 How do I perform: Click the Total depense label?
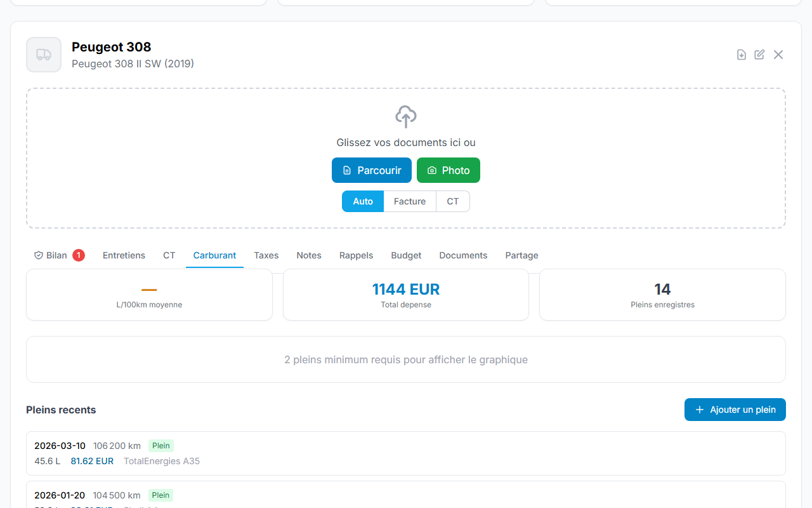pos(406,305)
